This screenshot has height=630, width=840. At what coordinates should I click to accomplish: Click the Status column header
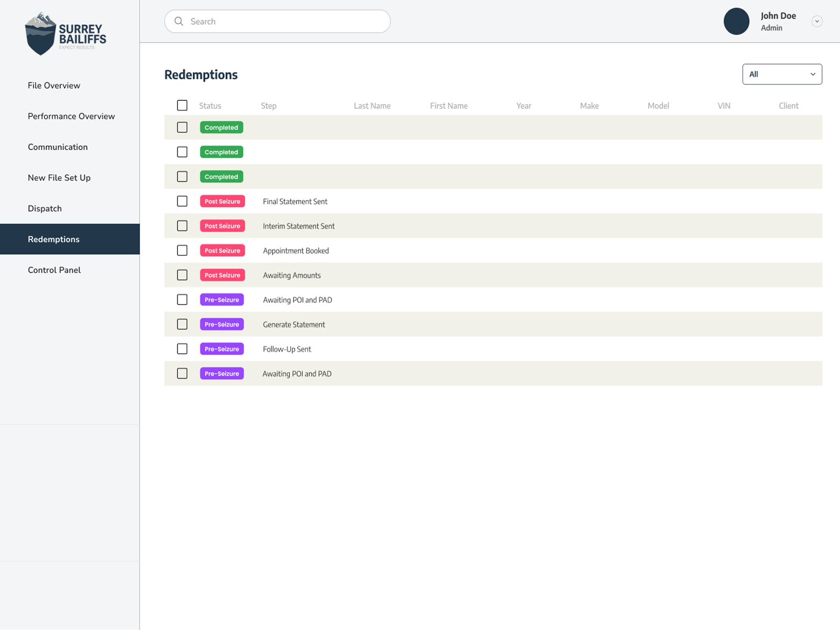tap(209, 106)
